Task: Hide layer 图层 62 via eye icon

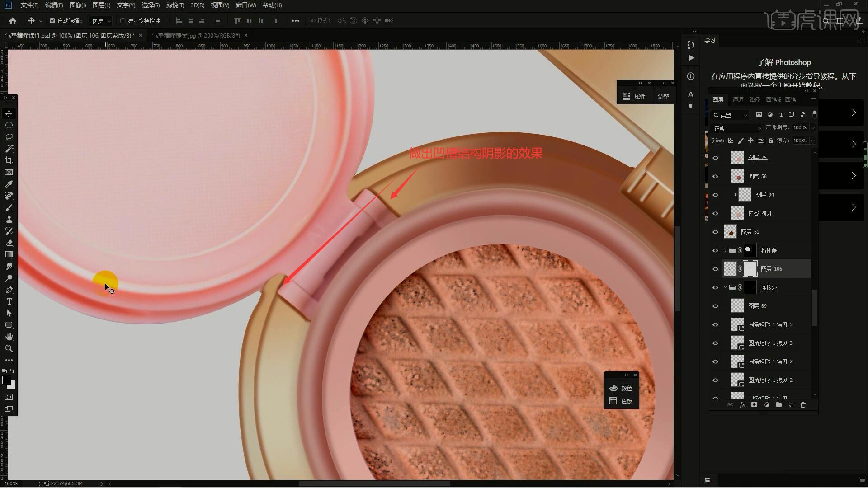Action: (x=715, y=232)
